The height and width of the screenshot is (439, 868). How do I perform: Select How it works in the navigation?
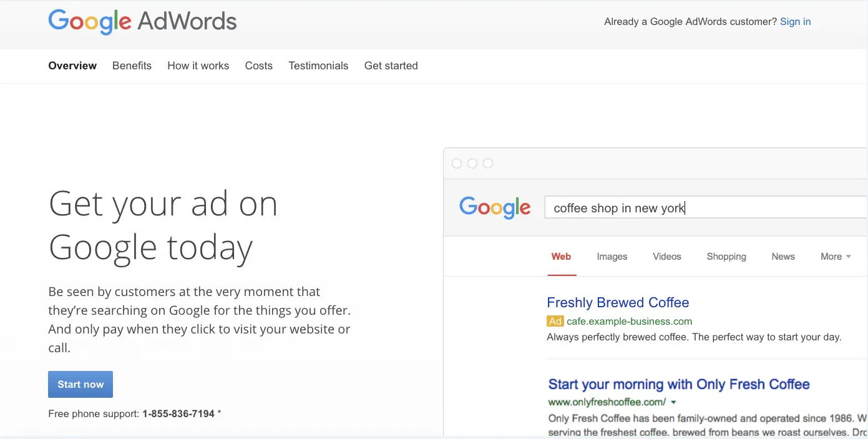(x=198, y=66)
